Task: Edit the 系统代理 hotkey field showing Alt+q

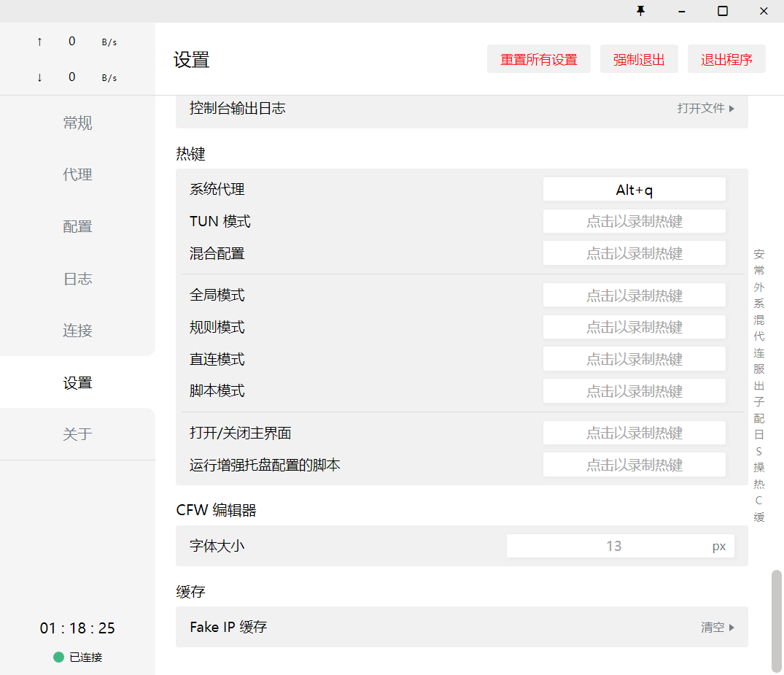Action: pos(634,190)
